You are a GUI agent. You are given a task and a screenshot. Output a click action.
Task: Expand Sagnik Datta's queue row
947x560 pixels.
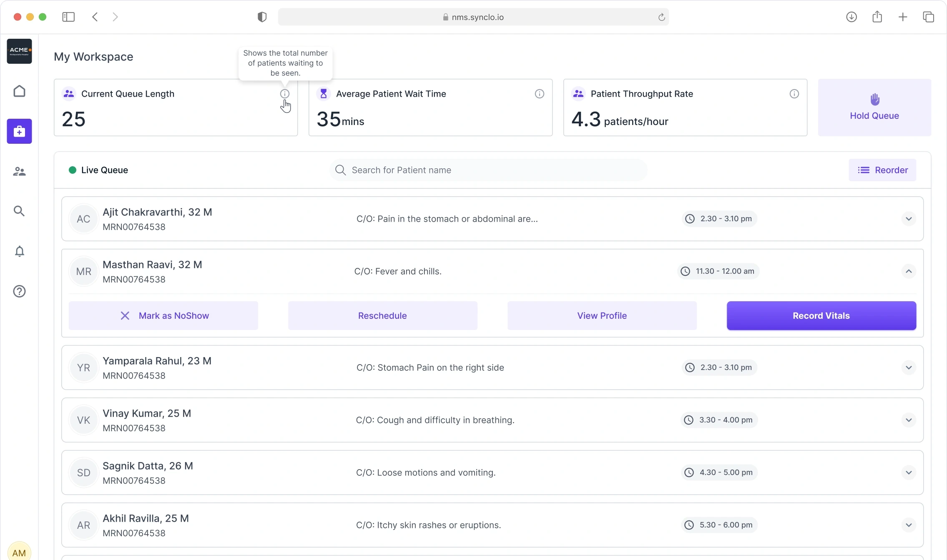[x=909, y=472]
